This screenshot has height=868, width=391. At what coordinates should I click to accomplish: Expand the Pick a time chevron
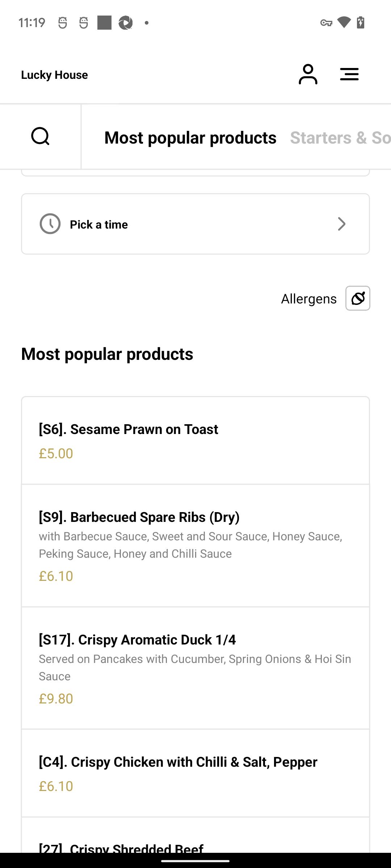pos(341,224)
